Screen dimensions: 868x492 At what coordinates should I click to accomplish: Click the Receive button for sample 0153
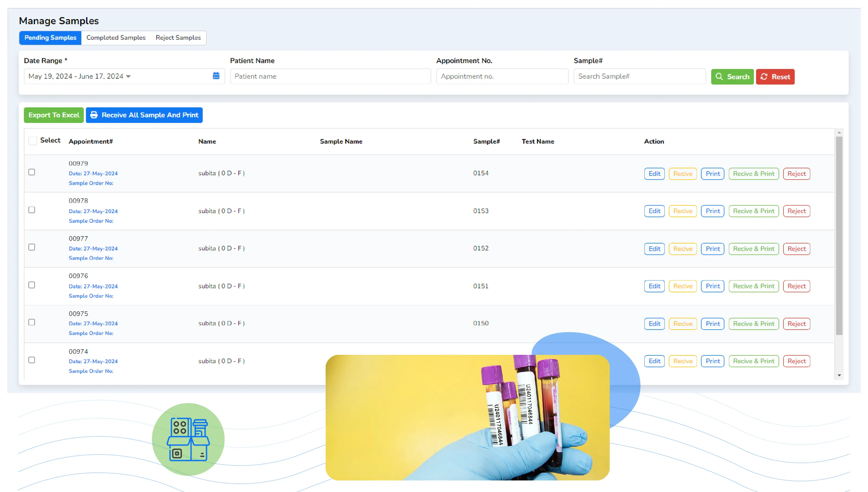tap(682, 211)
